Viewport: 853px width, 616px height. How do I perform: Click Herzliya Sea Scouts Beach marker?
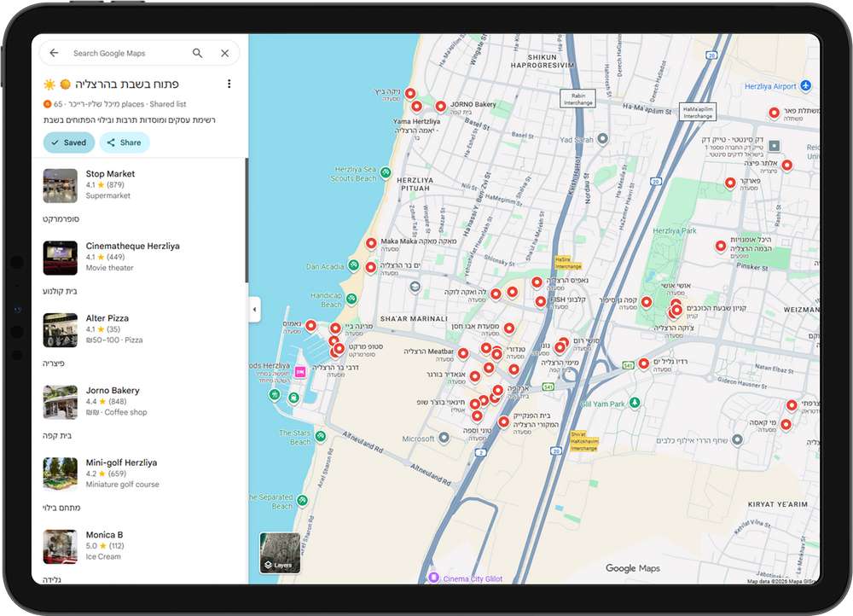coord(386,173)
